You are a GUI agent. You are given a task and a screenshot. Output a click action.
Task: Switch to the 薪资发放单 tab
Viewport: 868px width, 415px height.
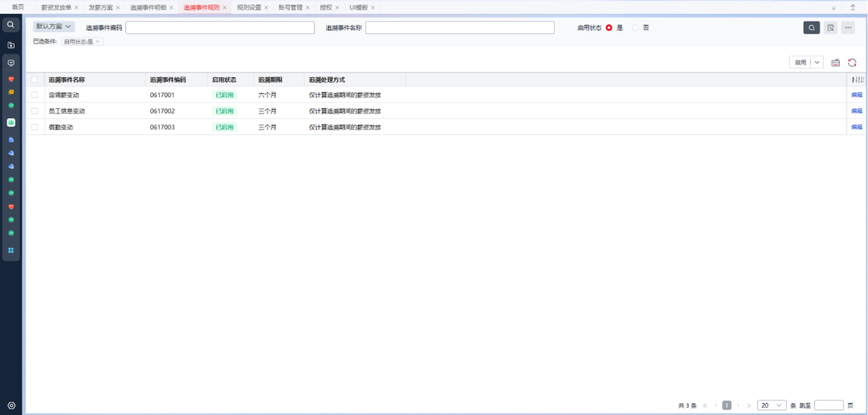coord(56,7)
